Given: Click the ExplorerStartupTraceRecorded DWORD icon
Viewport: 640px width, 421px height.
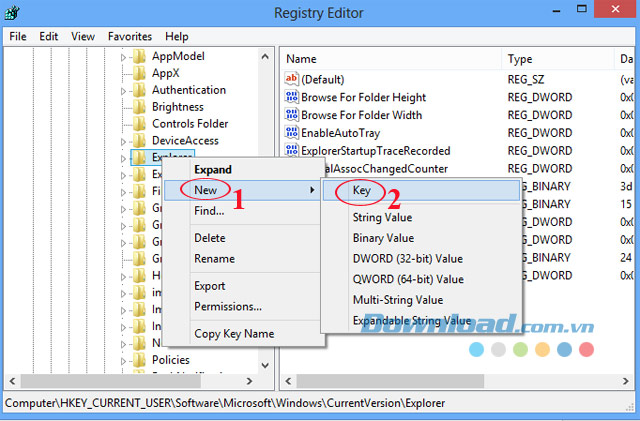Looking at the screenshot, I should 291,151.
